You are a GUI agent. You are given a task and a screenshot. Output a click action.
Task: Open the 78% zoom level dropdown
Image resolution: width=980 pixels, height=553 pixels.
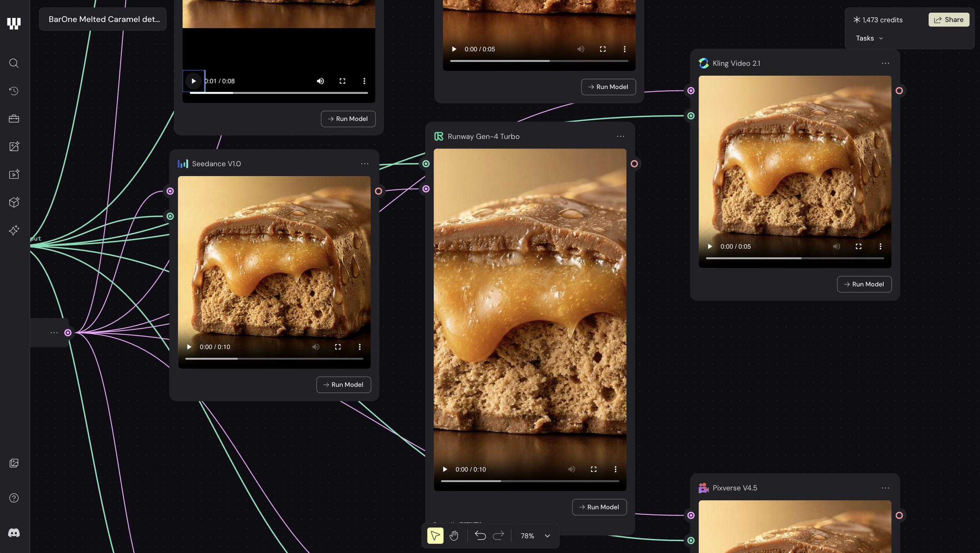(x=533, y=535)
